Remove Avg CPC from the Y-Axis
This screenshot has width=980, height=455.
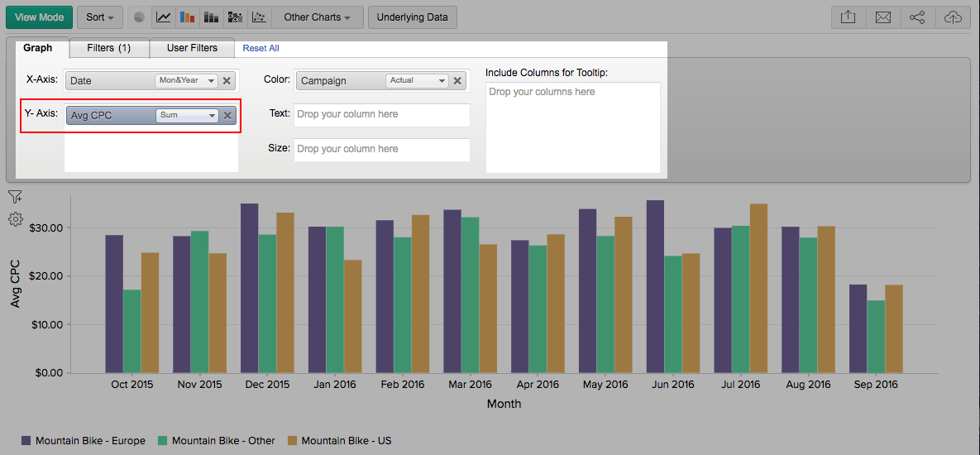click(x=227, y=116)
